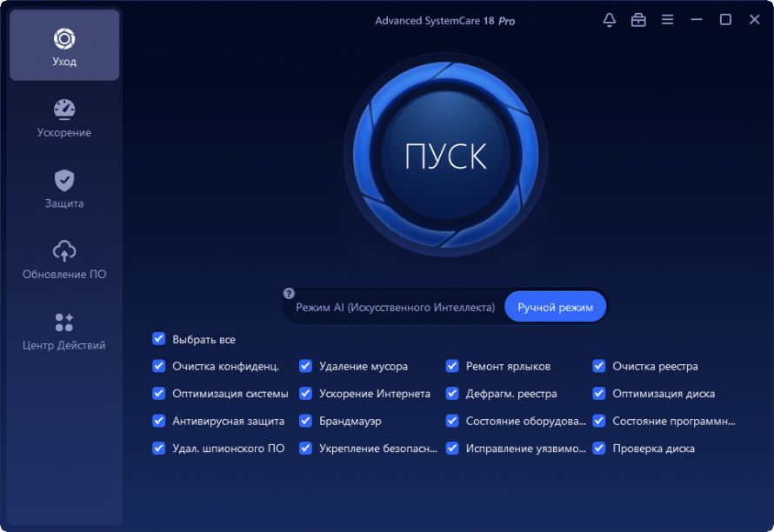Open the Центр Действий section

[x=64, y=331]
